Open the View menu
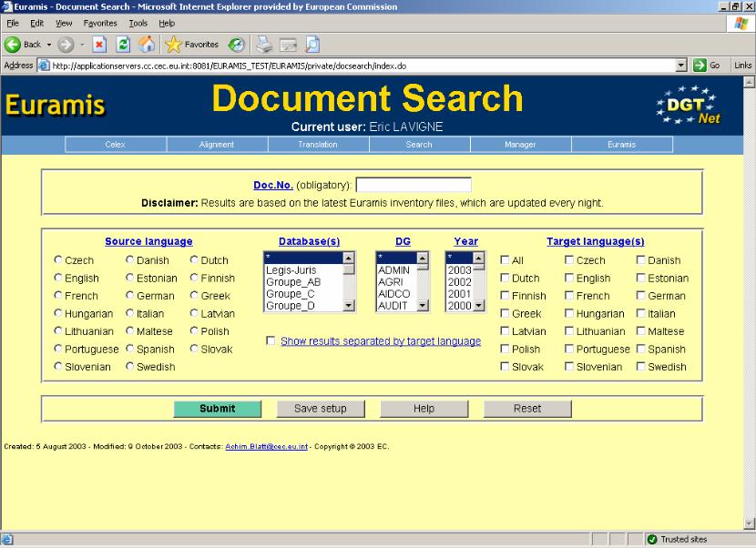This screenshot has width=756, height=548. [64, 23]
